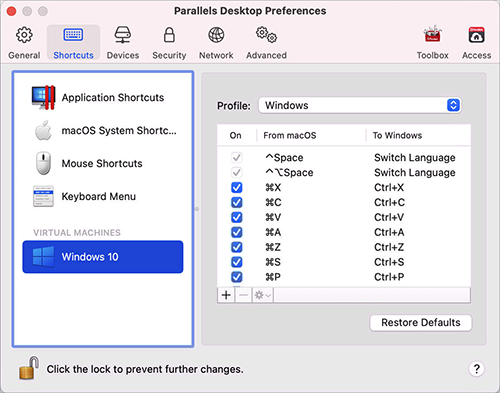
Task: Open the gear action menu below shortcut list
Action: pyautogui.click(x=263, y=295)
